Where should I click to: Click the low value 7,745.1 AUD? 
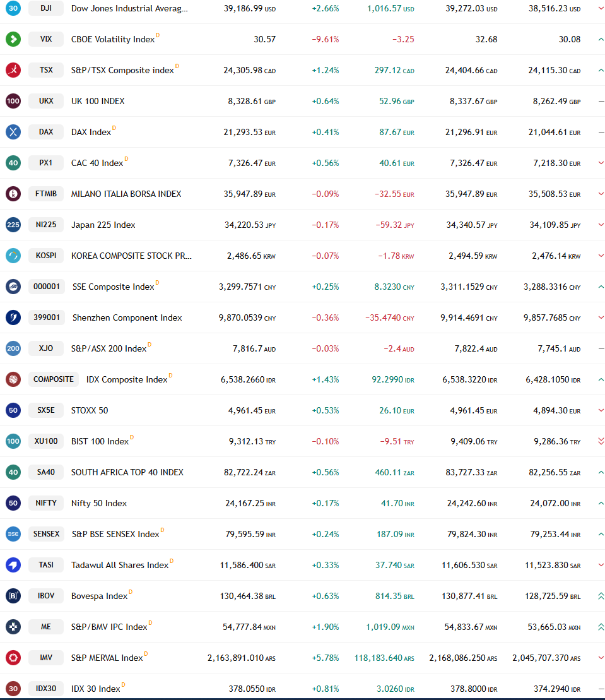click(x=559, y=348)
